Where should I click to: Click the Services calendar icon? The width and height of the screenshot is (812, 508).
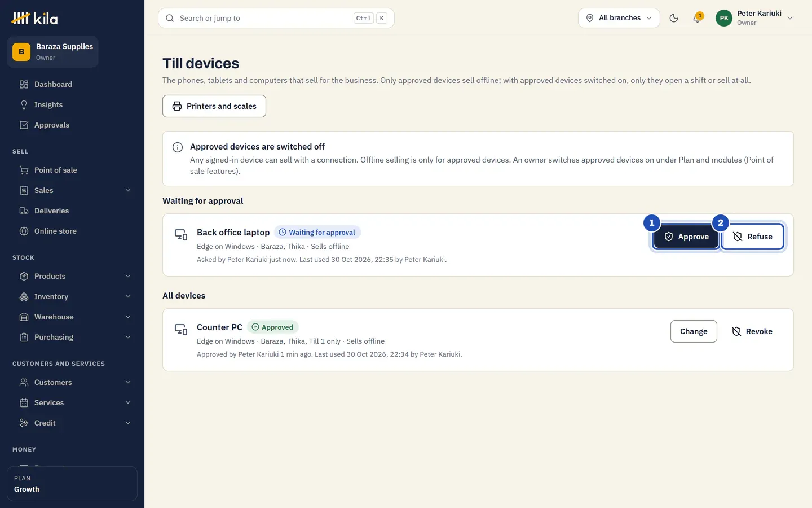click(x=24, y=403)
